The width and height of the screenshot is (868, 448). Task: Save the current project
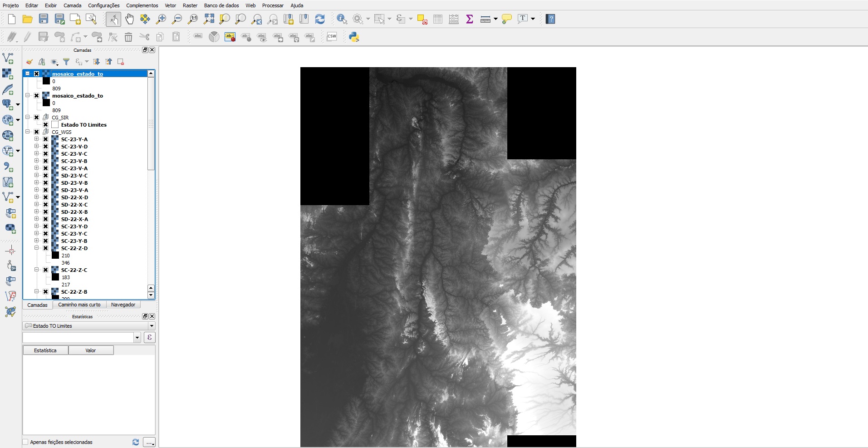click(44, 19)
